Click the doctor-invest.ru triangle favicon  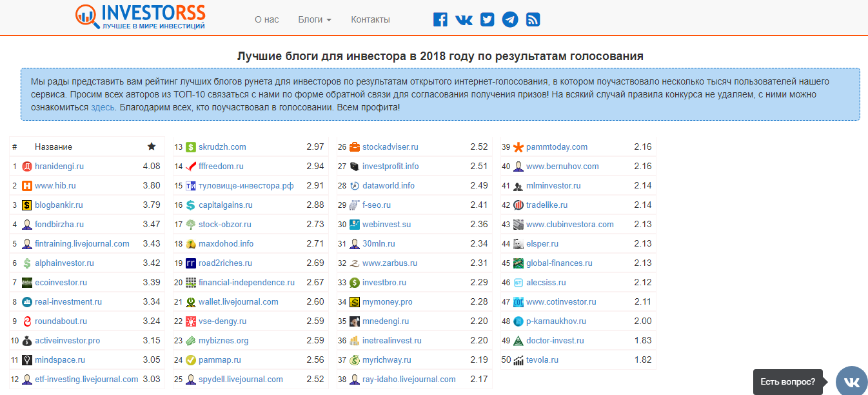coord(518,341)
